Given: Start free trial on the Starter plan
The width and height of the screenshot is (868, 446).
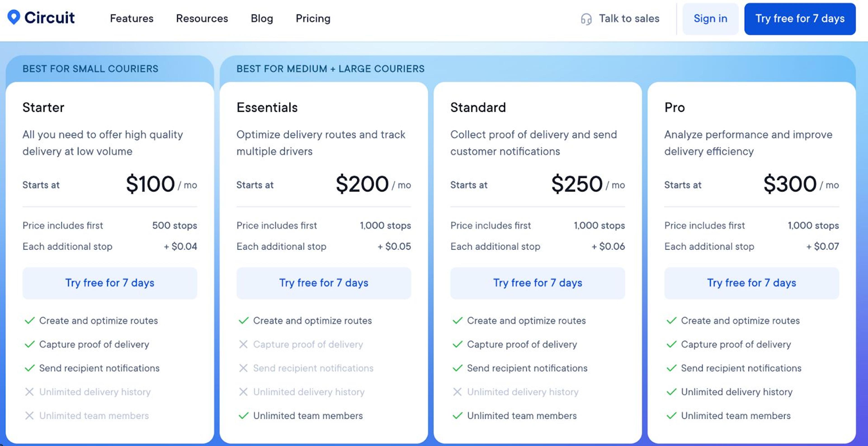Looking at the screenshot, I should 110,283.
